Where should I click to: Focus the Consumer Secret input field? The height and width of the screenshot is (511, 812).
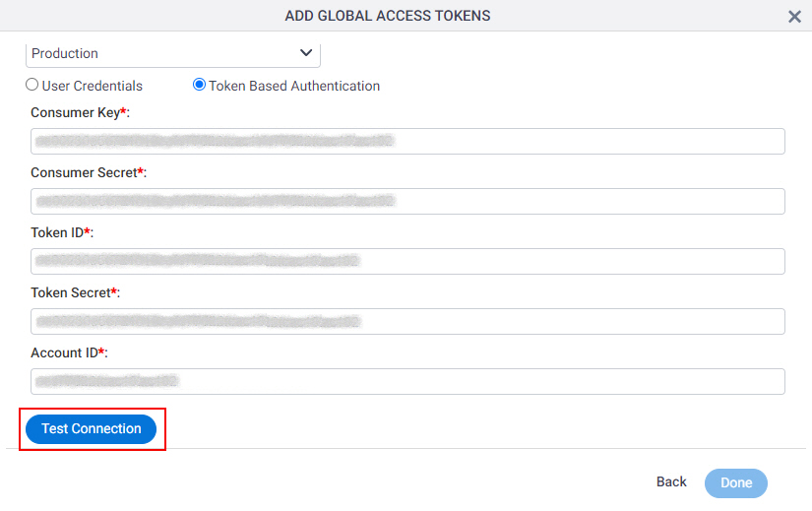pyautogui.click(x=407, y=201)
